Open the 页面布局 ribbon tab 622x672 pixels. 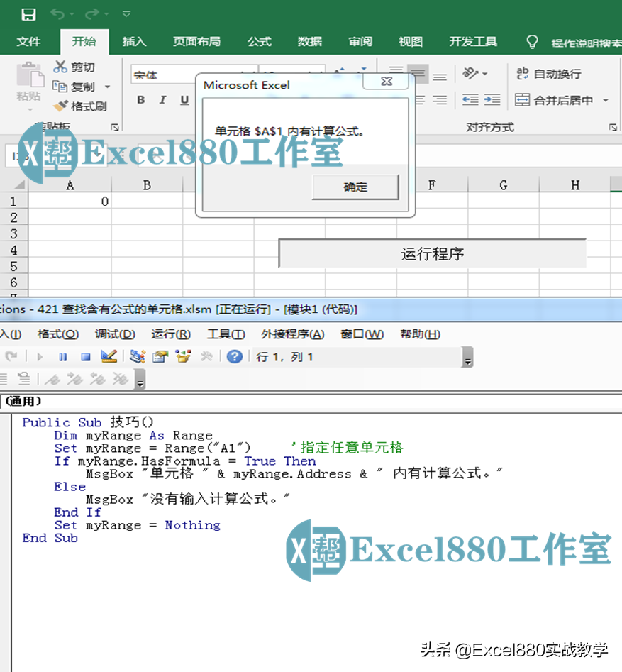pyautogui.click(x=196, y=42)
